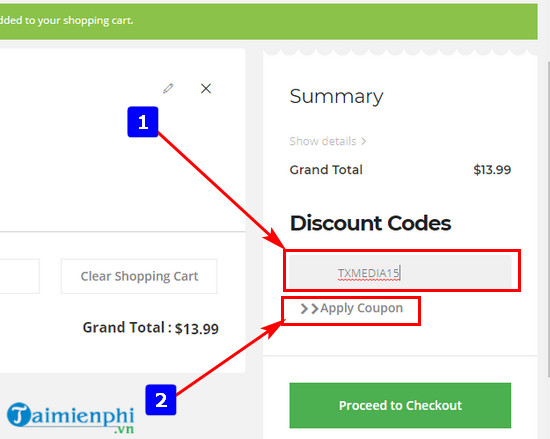The image size is (550, 439).
Task: Click the partially visible button left of Clear Shopping Cart
Action: point(20,276)
